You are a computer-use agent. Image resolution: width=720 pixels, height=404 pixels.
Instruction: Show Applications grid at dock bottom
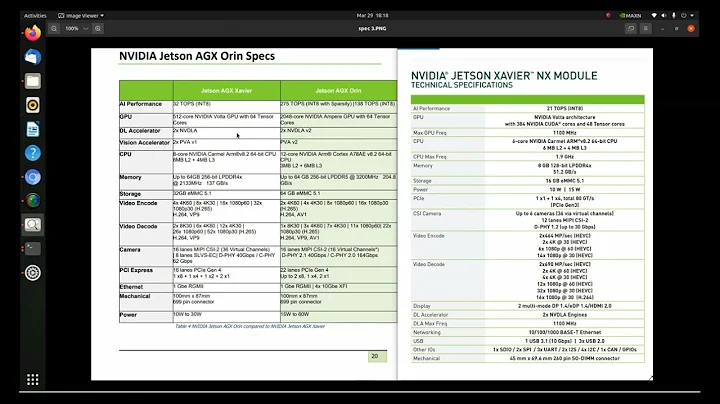click(x=33, y=379)
